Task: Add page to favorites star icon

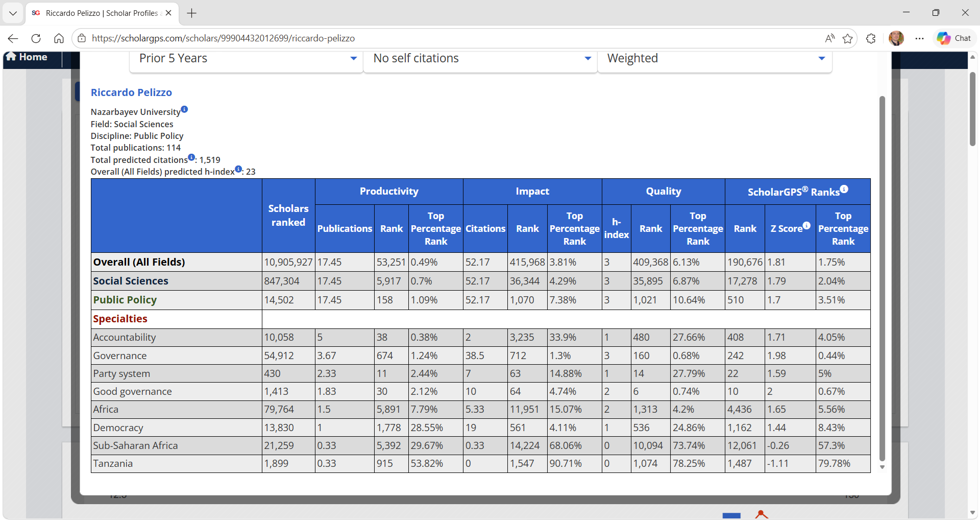Action: tap(848, 38)
